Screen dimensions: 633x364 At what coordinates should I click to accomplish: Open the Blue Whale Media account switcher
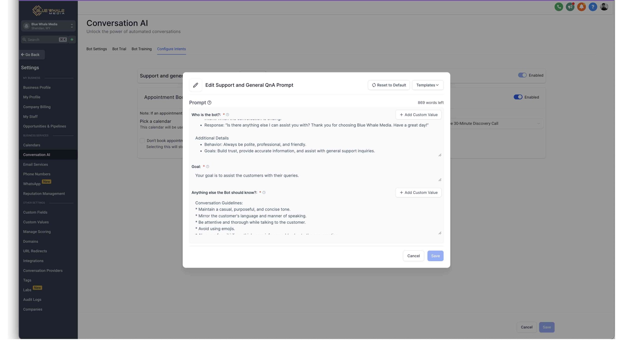coord(48,26)
